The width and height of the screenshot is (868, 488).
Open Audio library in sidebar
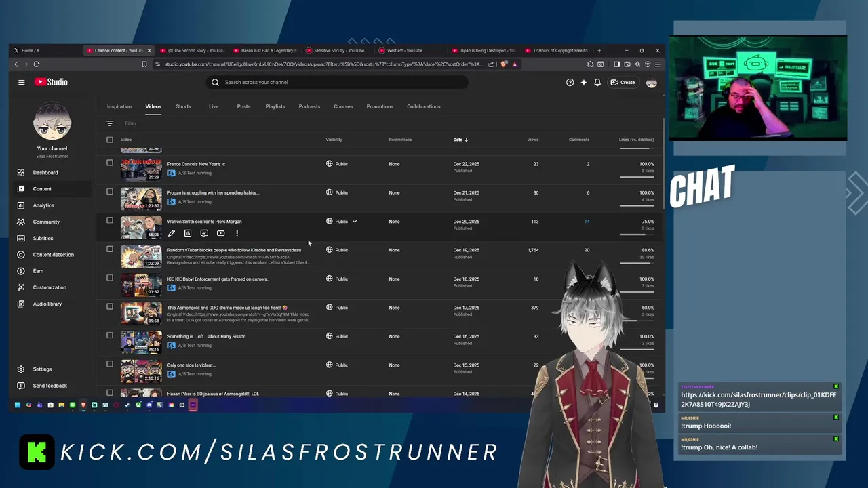[x=52, y=304]
